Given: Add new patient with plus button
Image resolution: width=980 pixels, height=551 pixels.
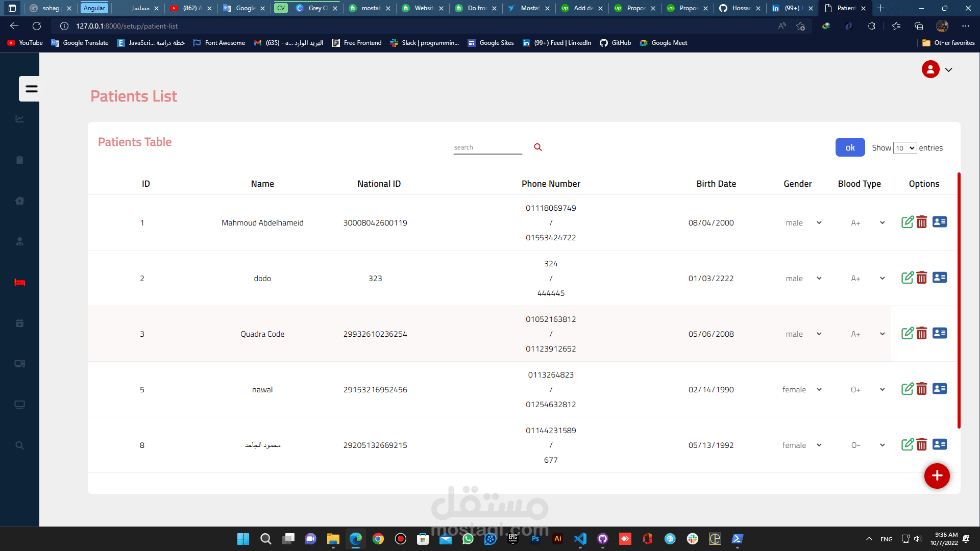Looking at the screenshot, I should coord(937,475).
